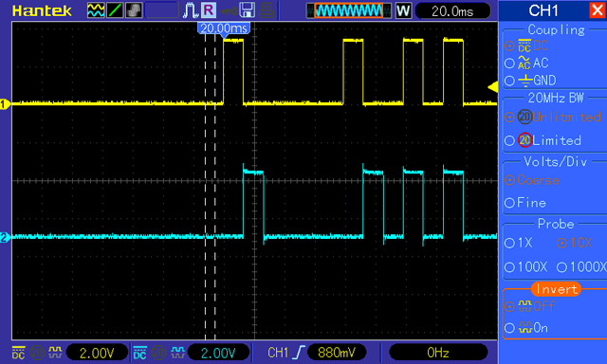Click the printer icon in toolbar
Viewport: 607px width, 364px height.
[267, 10]
